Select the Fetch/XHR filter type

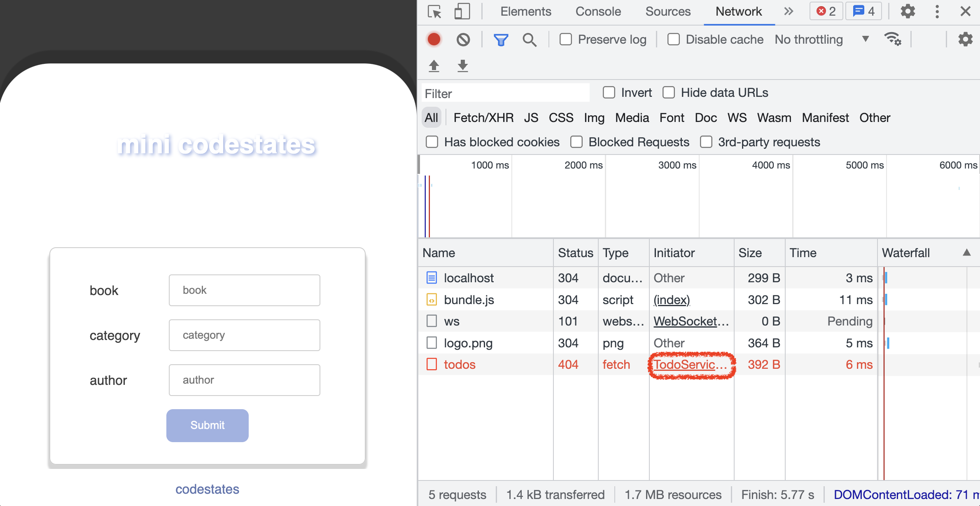point(483,118)
